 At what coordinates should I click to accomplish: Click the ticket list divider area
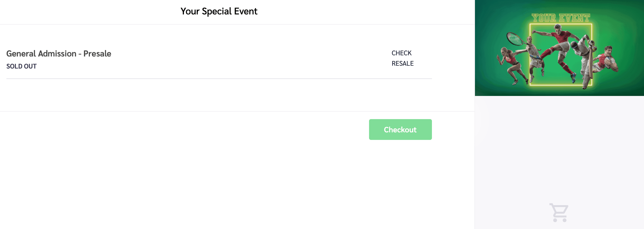(219, 78)
